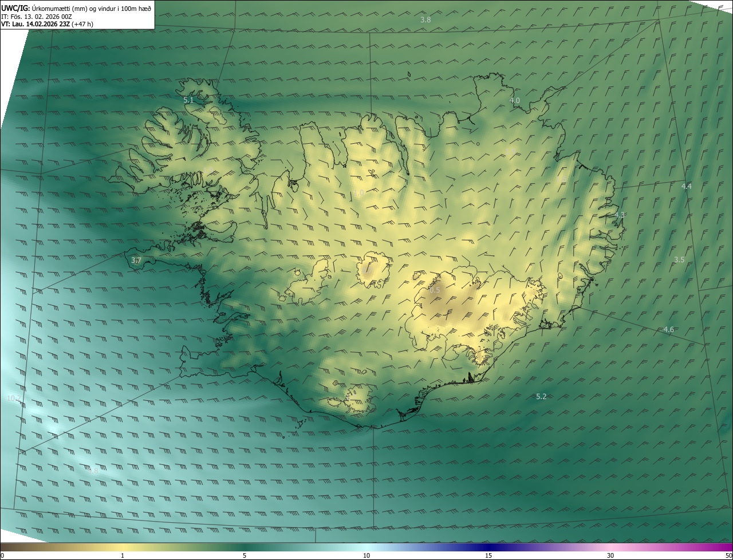The height and width of the screenshot is (560, 733).
Task: Click the 3.5 value east of Iceland
Action: (x=679, y=260)
